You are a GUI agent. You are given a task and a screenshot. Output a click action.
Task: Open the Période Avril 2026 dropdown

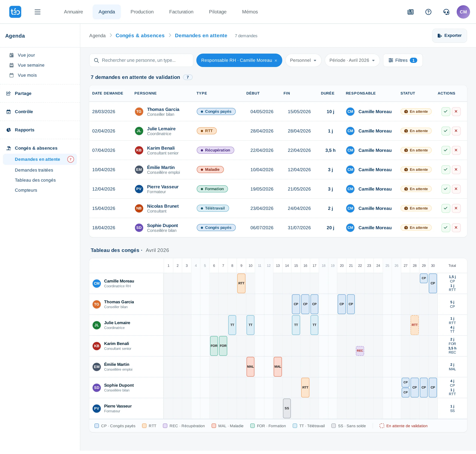pos(352,60)
